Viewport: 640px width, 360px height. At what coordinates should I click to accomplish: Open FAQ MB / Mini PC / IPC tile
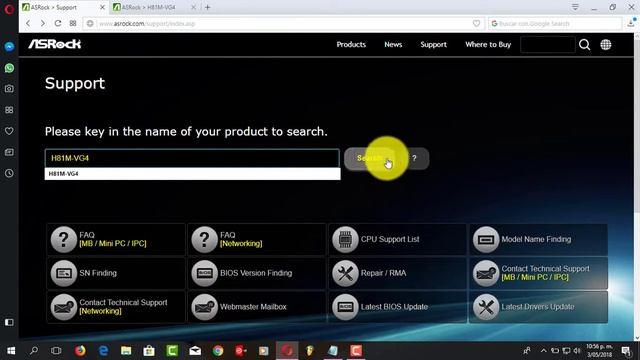(x=116, y=239)
